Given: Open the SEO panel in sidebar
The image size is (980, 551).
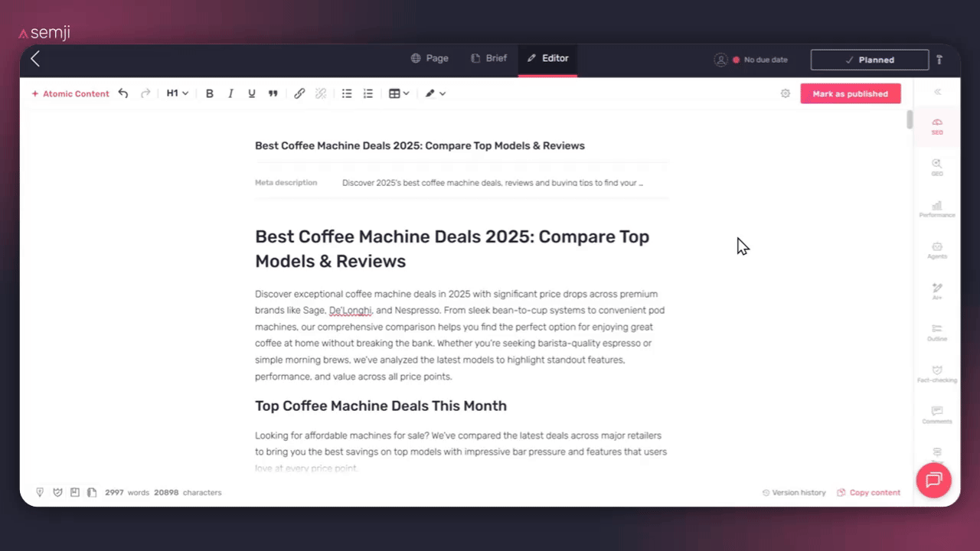Looking at the screenshot, I should pos(937,126).
